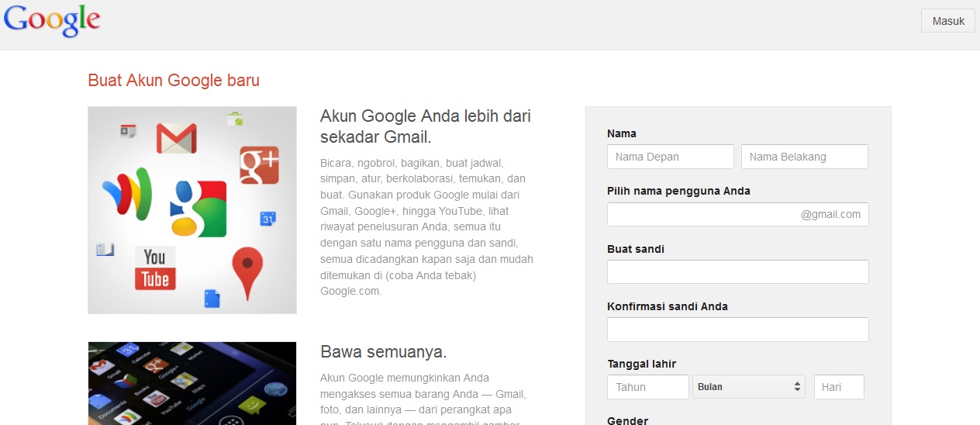Viewport: 980px width, 425px height.
Task: Click the Hari birth day field
Action: click(x=839, y=387)
